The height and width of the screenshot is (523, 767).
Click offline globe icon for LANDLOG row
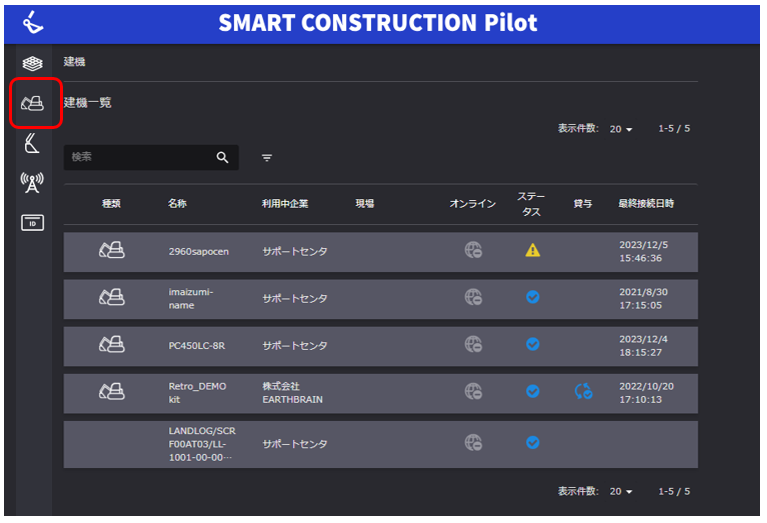(474, 443)
